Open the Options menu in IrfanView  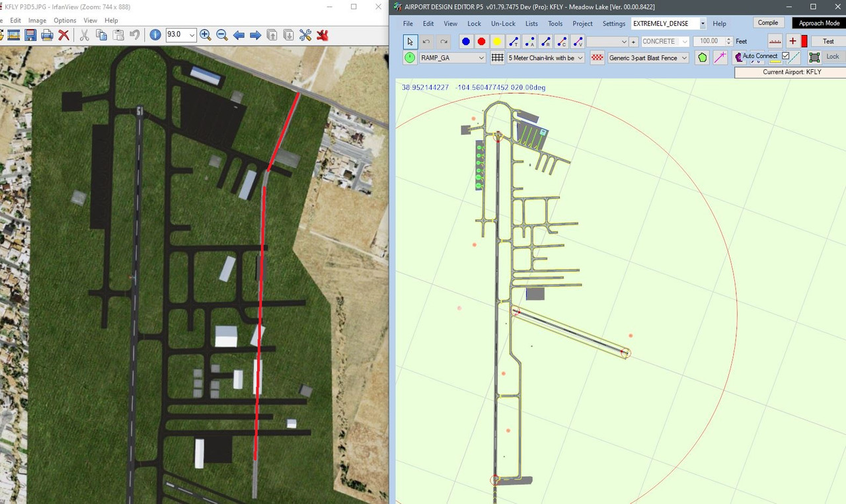pos(65,20)
